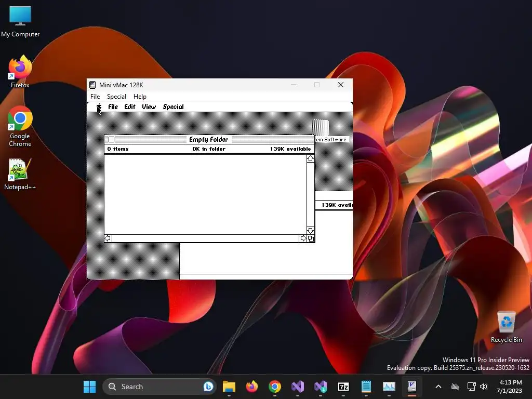Image resolution: width=532 pixels, height=399 pixels.
Task: Select the Firefox desktop shortcut
Action: point(20,72)
